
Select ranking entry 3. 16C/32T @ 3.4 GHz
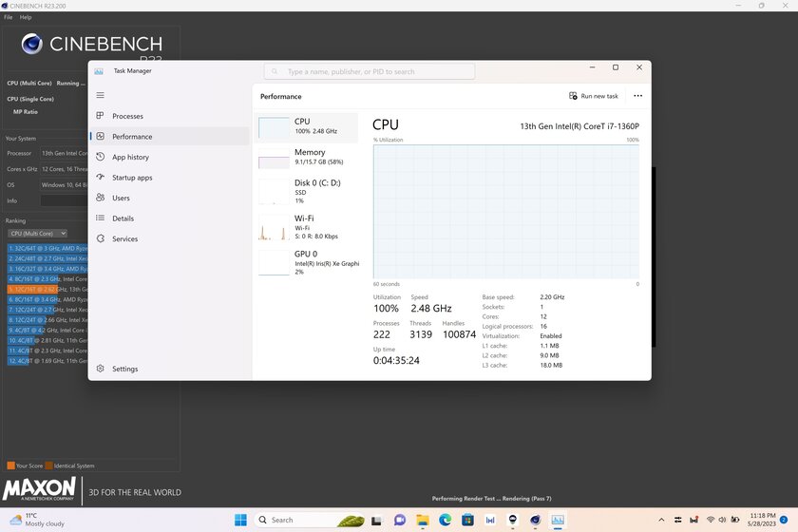47,269
